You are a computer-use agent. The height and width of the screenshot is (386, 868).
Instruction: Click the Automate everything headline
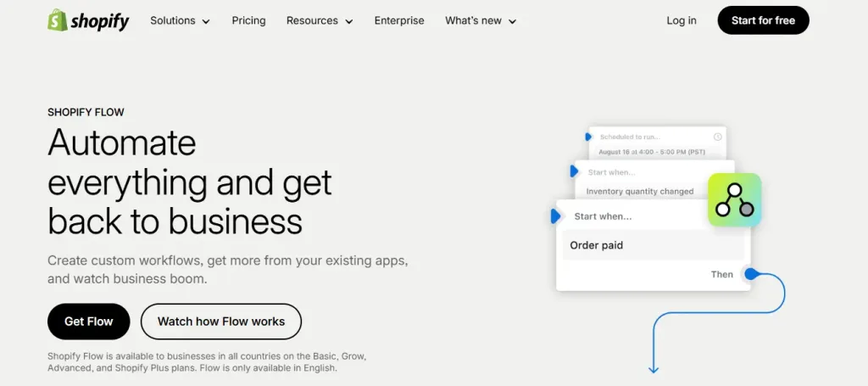pos(189,181)
